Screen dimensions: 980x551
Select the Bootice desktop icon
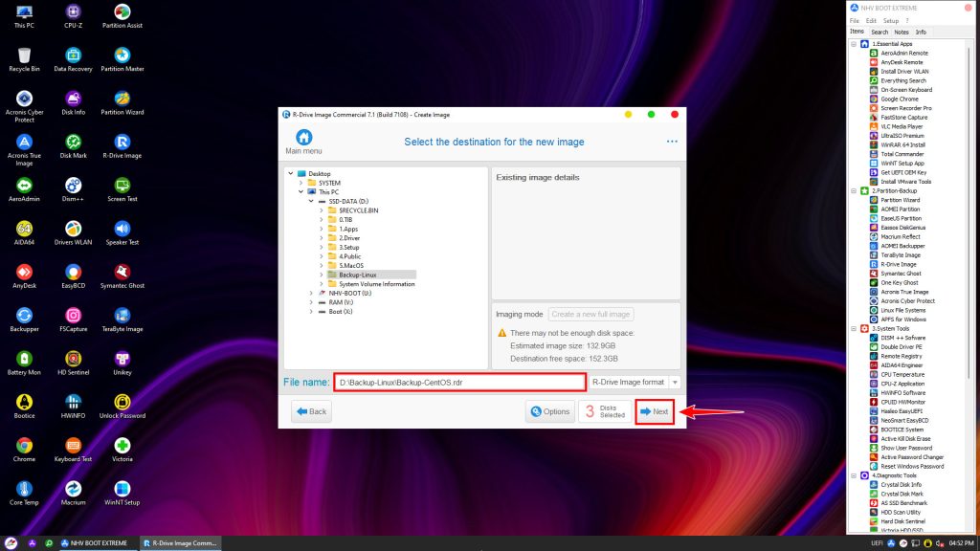pyautogui.click(x=24, y=407)
